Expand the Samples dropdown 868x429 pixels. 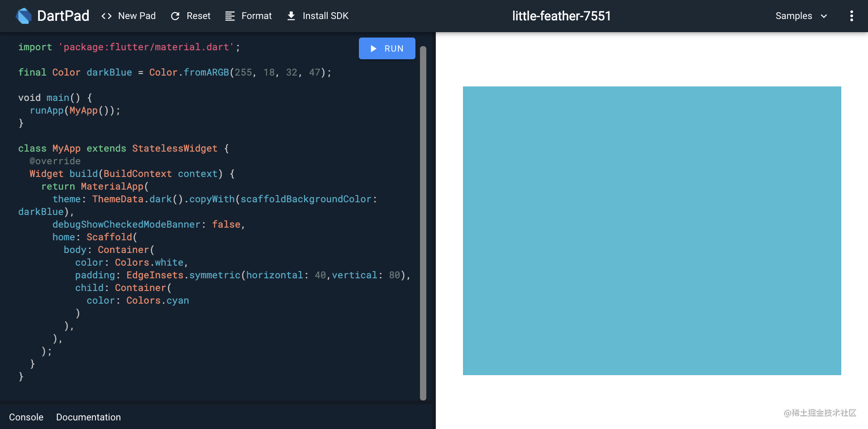coord(801,16)
